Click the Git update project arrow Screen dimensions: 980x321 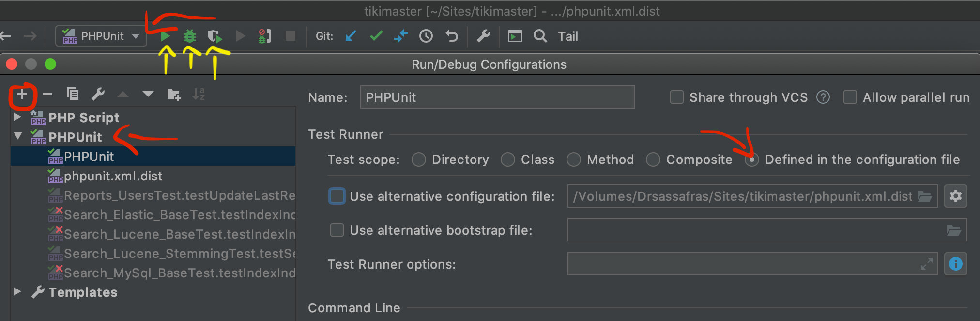tap(351, 36)
